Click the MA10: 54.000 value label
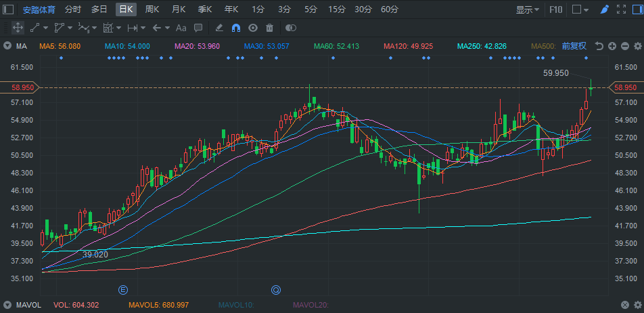 [x=127, y=46]
